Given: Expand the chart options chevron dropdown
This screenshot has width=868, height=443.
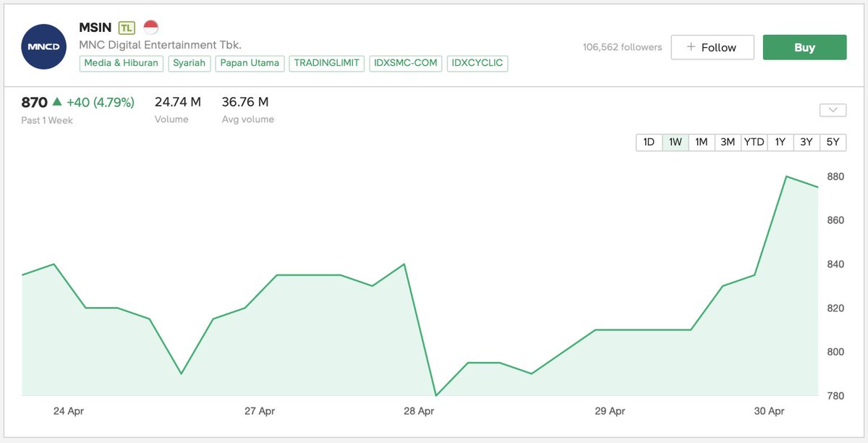Looking at the screenshot, I should [833, 110].
